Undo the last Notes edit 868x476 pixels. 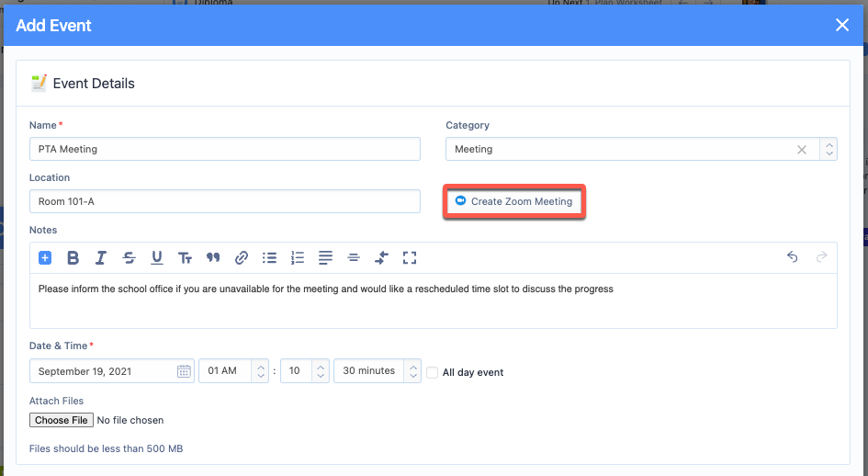coord(793,257)
